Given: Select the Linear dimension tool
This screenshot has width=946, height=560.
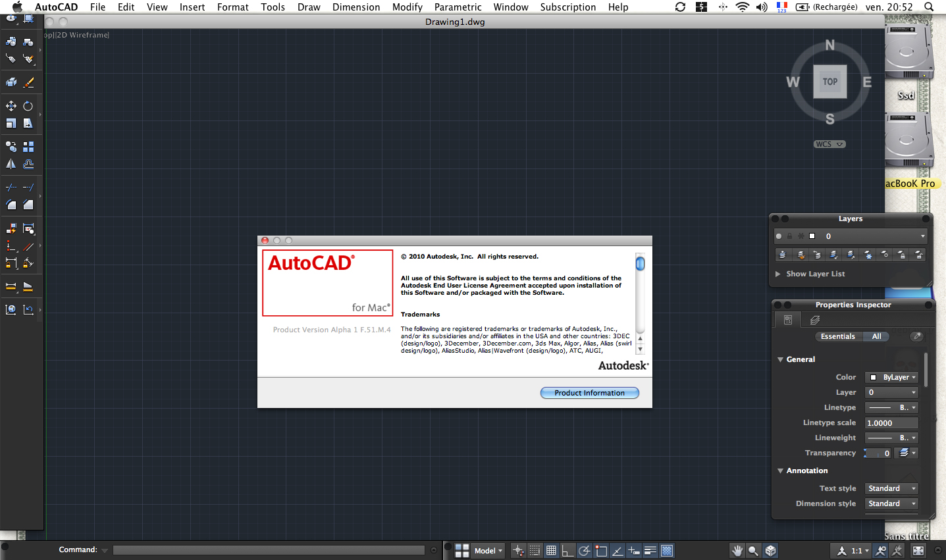Looking at the screenshot, I should pos(11,263).
